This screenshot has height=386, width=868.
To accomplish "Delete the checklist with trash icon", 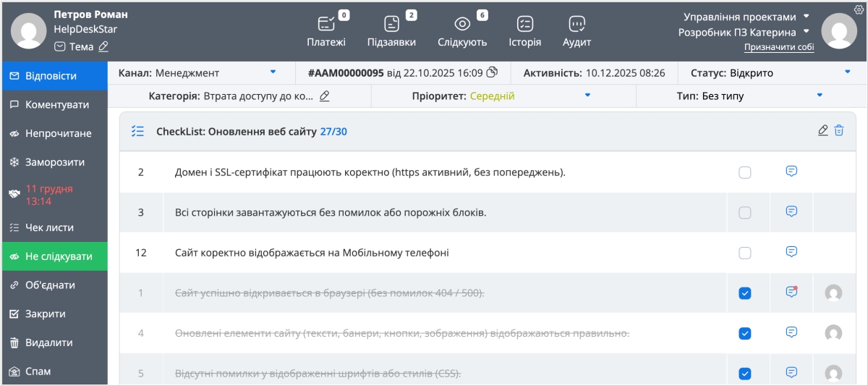I will 839,131.
